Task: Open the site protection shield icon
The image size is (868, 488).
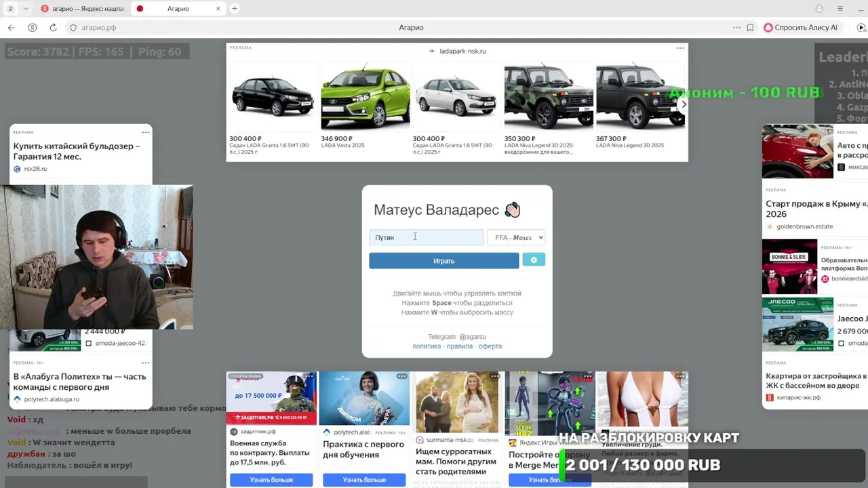Action: (x=73, y=28)
